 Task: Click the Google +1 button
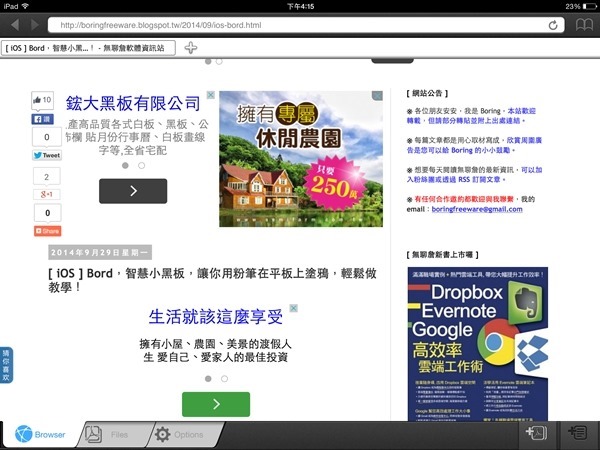point(47,194)
